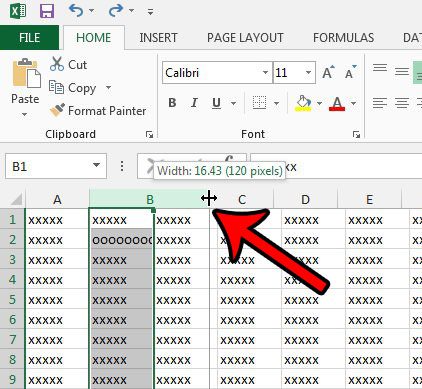This screenshot has height=389, width=422.
Task: Click cell E3 containing xxxxx
Action: tap(377, 260)
